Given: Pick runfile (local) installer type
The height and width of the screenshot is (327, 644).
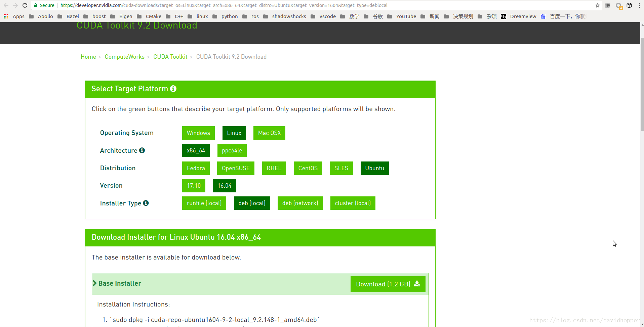Looking at the screenshot, I should pos(204,203).
